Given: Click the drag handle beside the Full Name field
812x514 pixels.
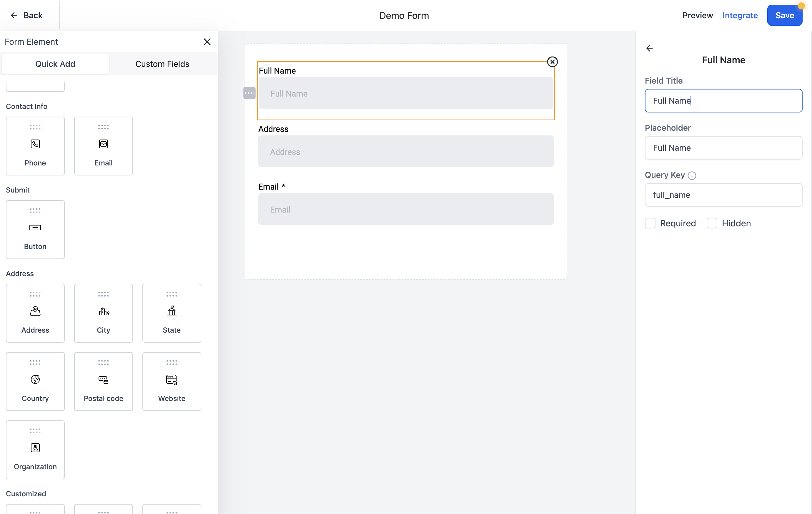Looking at the screenshot, I should click(x=249, y=93).
